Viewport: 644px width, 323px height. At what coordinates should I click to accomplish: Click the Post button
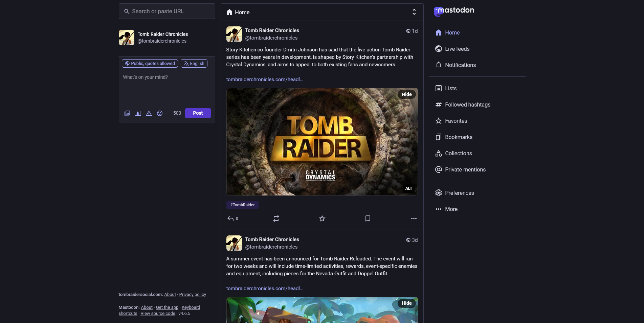(198, 113)
